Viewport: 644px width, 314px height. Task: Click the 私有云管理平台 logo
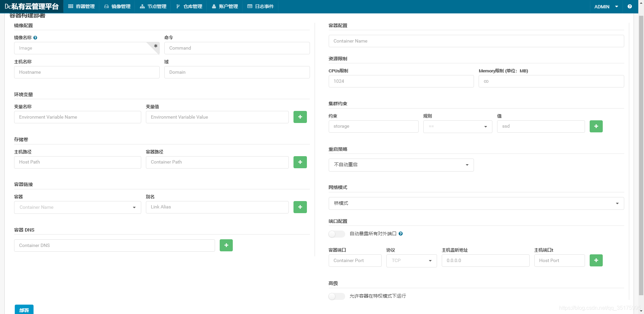pos(32,6)
